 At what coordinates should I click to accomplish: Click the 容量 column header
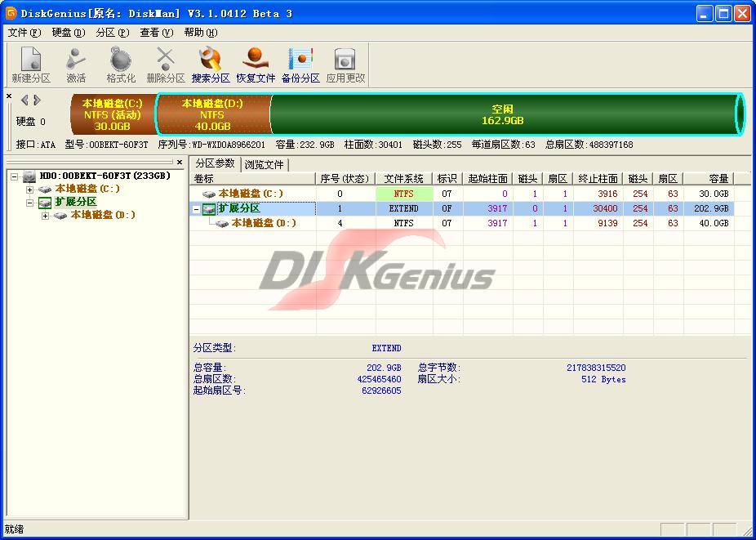(709, 179)
